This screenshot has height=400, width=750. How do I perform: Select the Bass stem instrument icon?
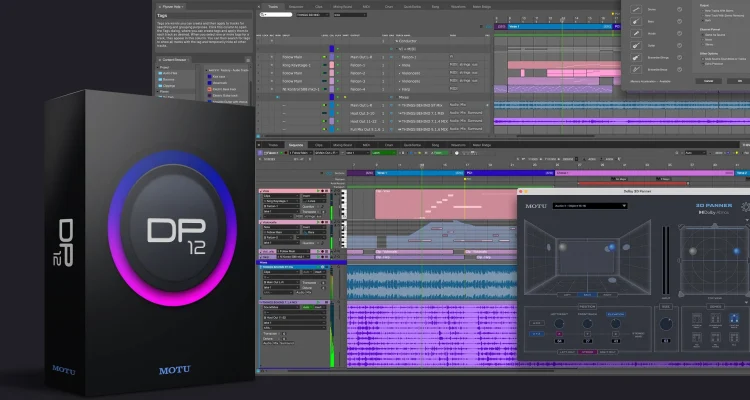pos(636,22)
